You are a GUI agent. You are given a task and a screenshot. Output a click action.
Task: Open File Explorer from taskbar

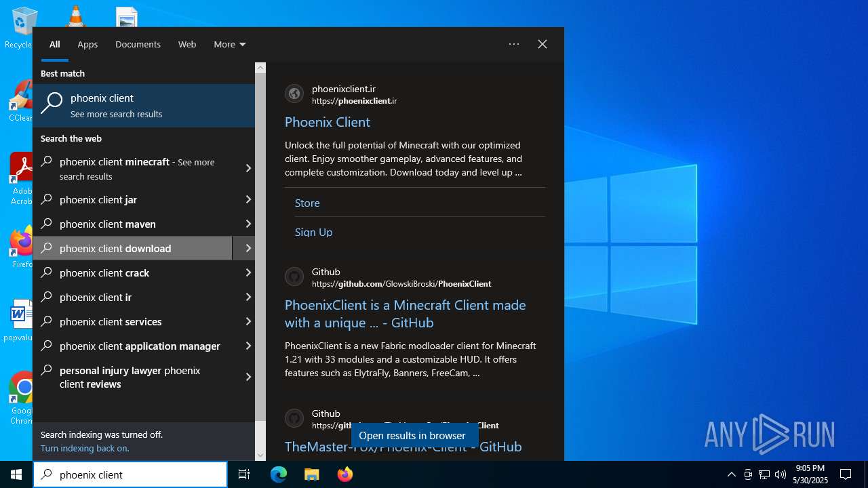point(311,474)
